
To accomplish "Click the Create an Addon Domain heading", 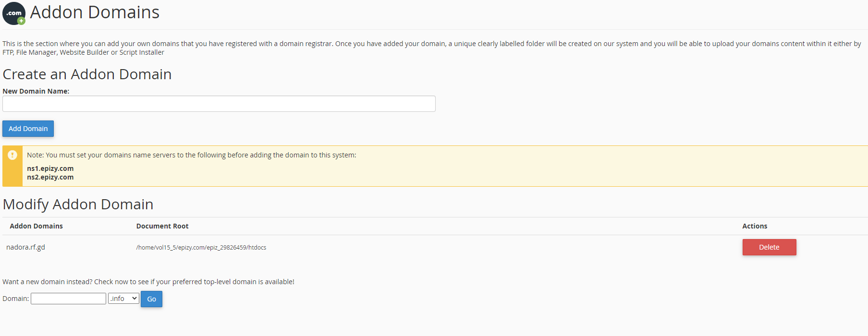I will tap(87, 74).
